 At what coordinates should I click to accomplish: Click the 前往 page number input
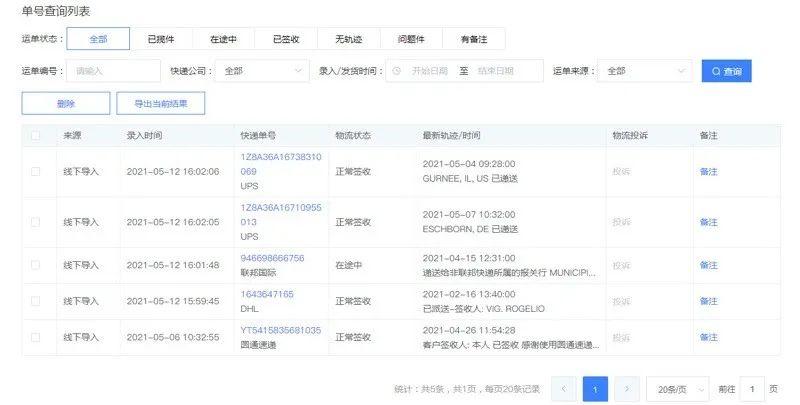coord(752,389)
